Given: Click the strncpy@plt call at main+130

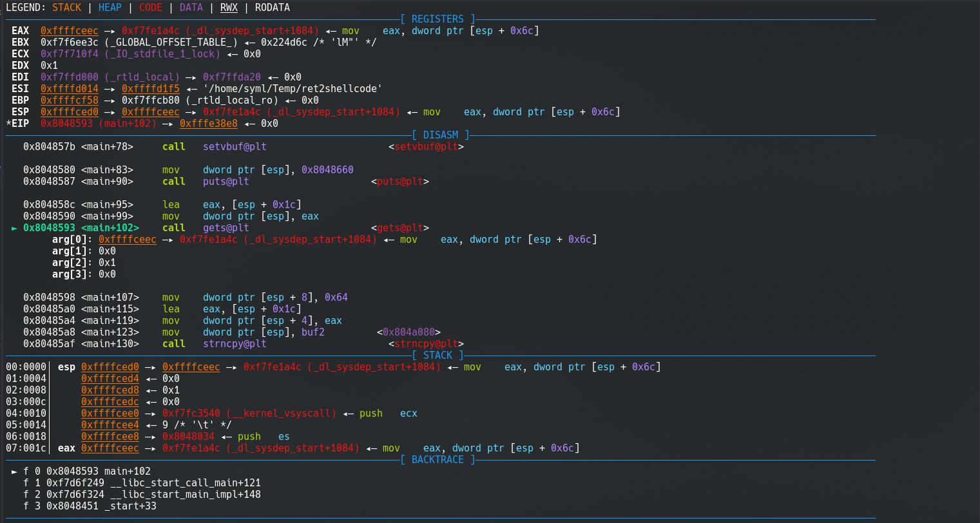Looking at the screenshot, I should (x=235, y=344).
